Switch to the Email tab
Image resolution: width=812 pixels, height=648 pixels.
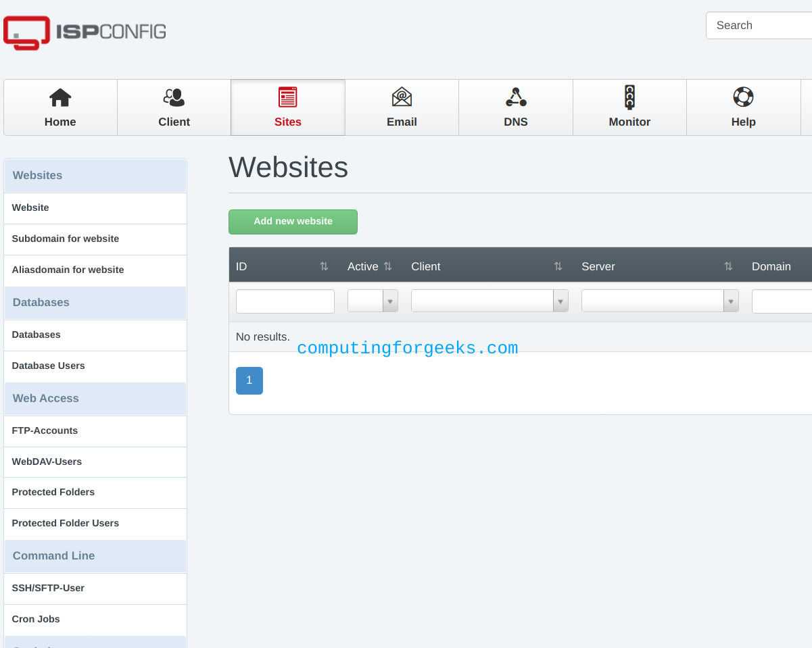point(402,107)
